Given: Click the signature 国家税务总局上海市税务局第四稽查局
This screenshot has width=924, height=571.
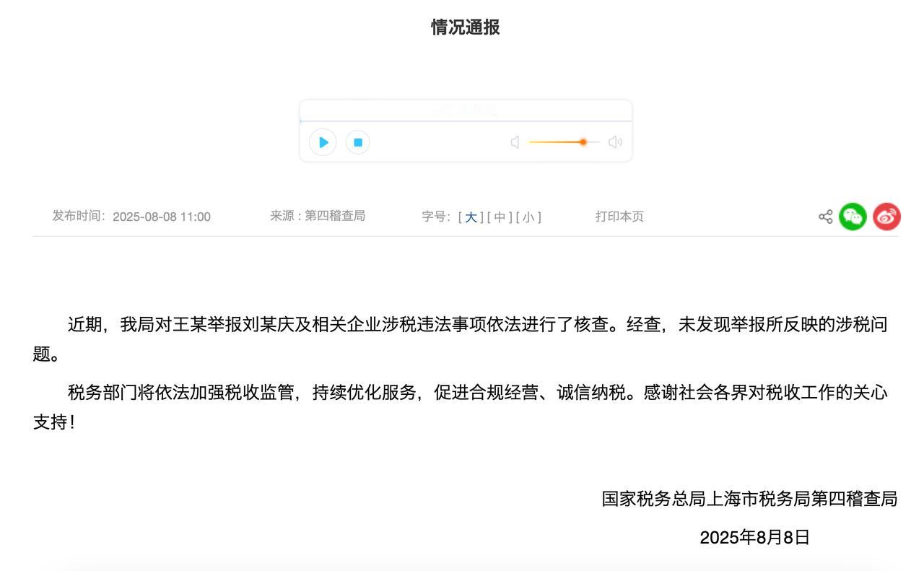Looking at the screenshot, I should coord(749,499).
